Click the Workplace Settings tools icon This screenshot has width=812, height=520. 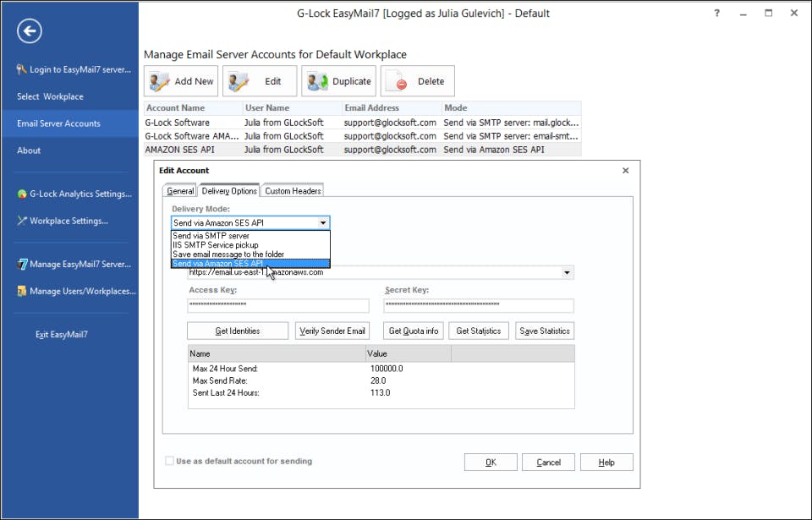tap(22, 221)
